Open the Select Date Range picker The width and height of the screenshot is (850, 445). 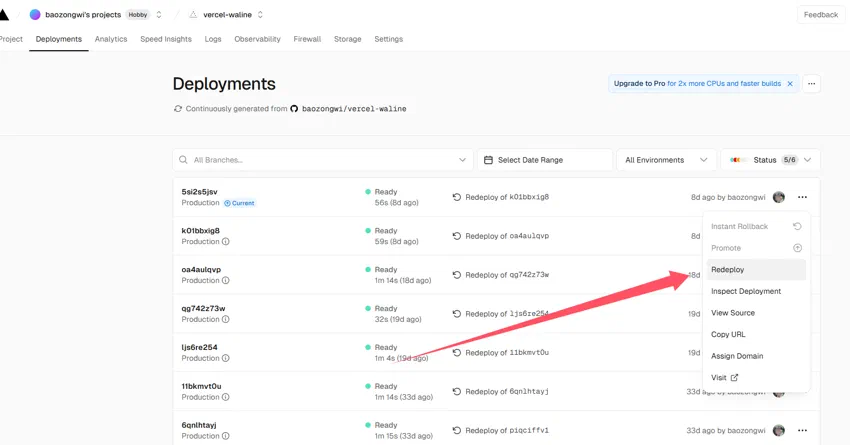(x=545, y=160)
